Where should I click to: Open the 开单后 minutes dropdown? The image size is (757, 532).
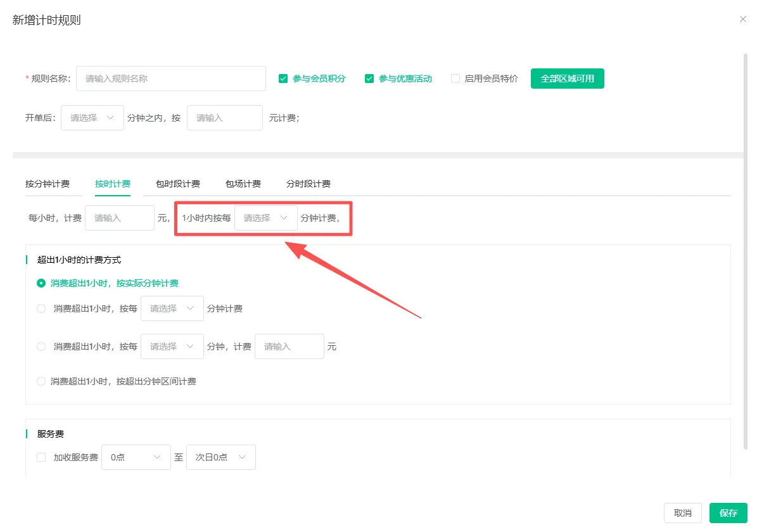pyautogui.click(x=92, y=118)
